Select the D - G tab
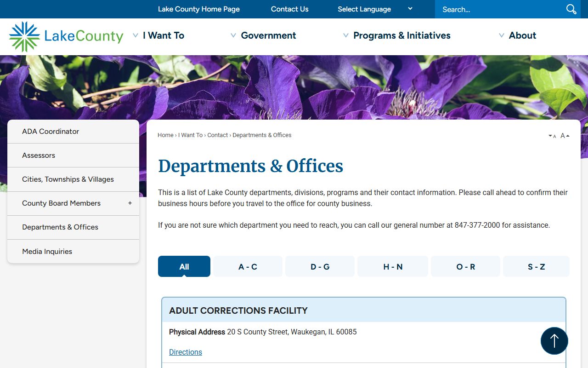Viewport: 588px width, 368px height. [320, 266]
